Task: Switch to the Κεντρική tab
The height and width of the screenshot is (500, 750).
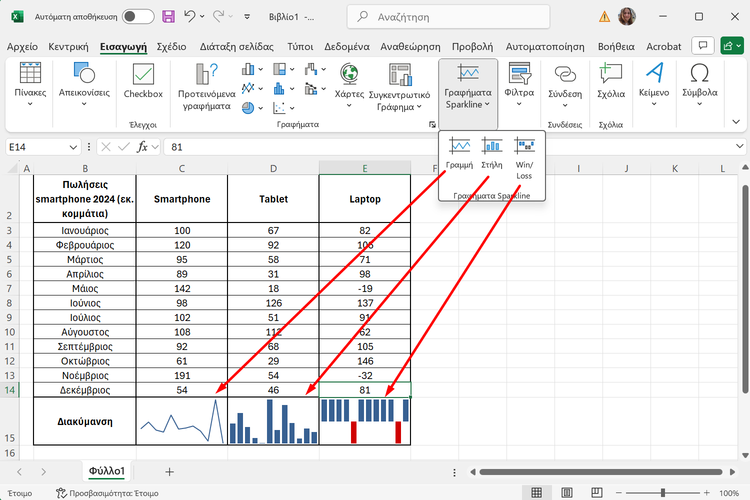Action: pyautogui.click(x=68, y=46)
